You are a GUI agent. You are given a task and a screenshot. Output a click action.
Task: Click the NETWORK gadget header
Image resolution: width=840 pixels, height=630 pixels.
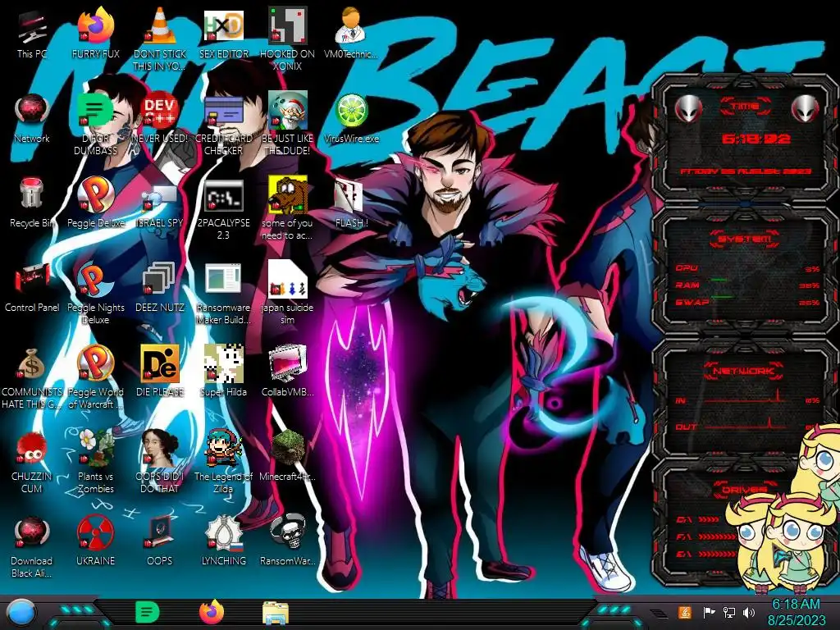click(745, 371)
